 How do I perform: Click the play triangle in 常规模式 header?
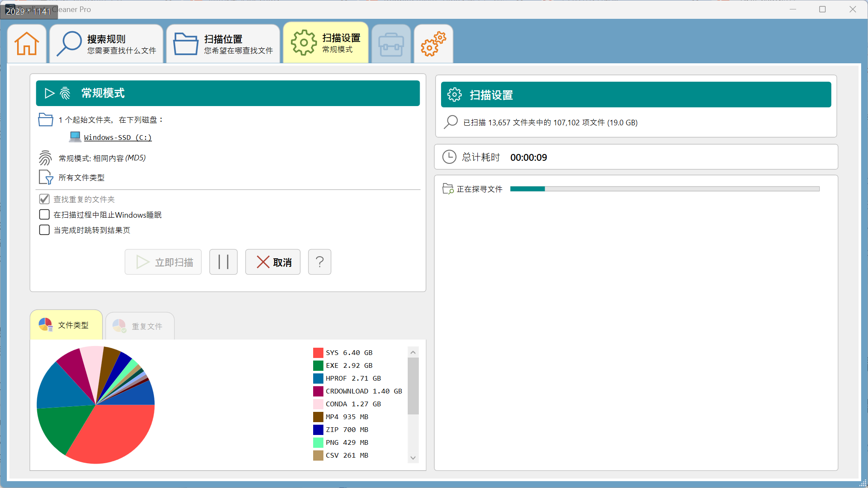click(50, 93)
